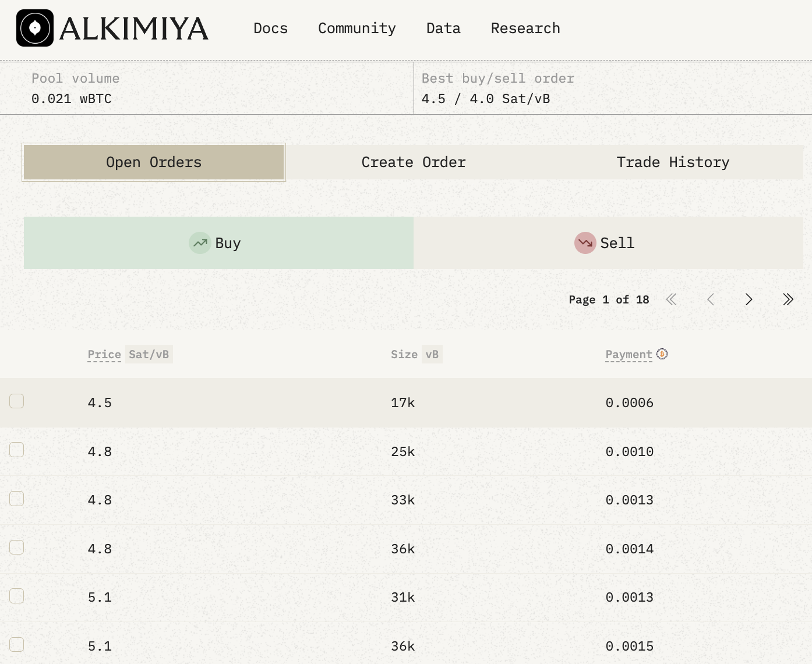
Task: Go to previous page chevron
Action: pos(710,299)
